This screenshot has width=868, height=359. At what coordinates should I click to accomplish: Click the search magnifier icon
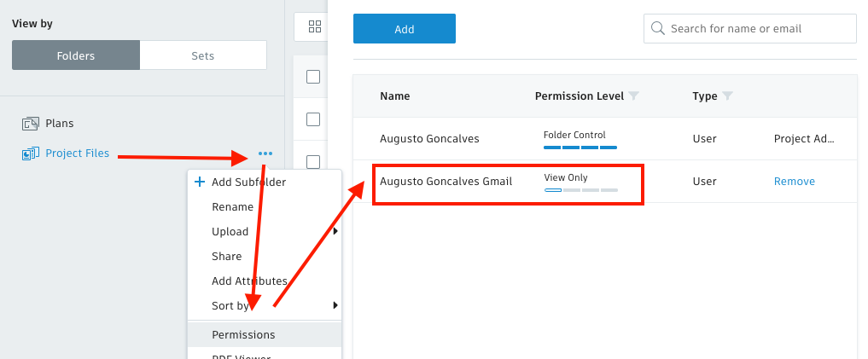pyautogui.click(x=658, y=28)
